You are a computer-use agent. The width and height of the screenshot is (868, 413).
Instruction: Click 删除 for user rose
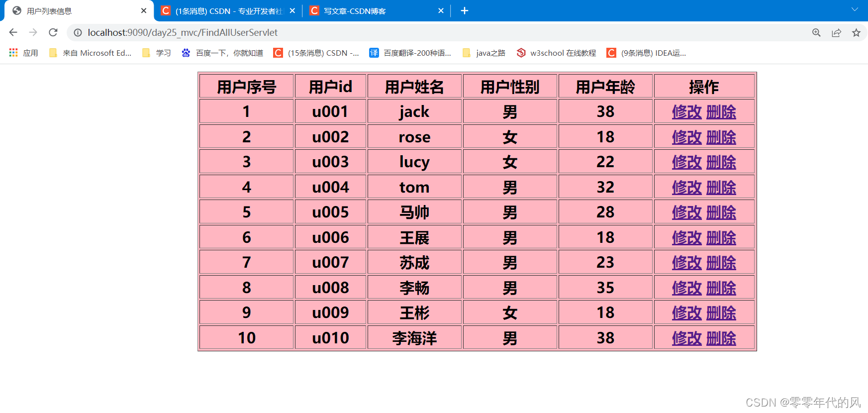pyautogui.click(x=721, y=137)
